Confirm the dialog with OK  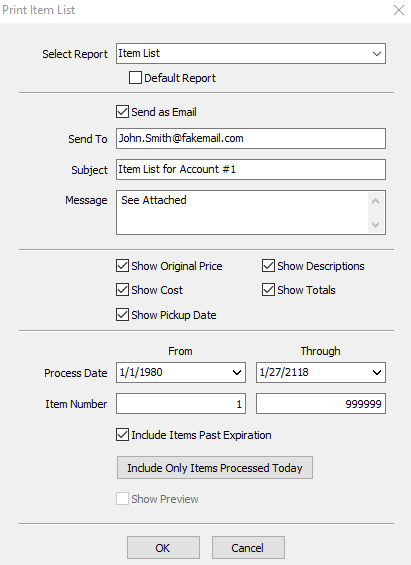(163, 548)
